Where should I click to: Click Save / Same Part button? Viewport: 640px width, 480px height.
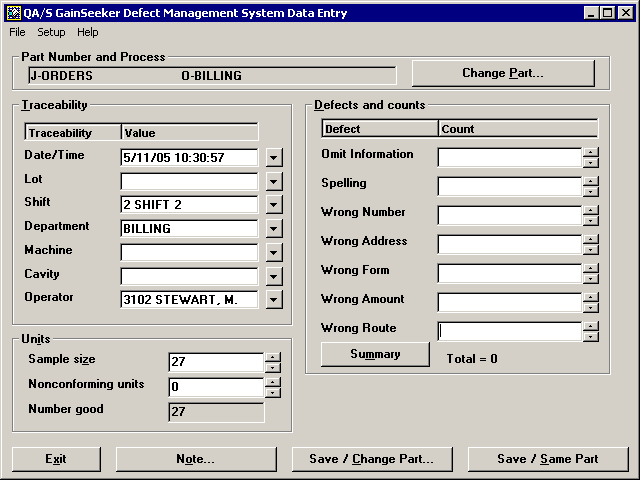click(x=548, y=459)
